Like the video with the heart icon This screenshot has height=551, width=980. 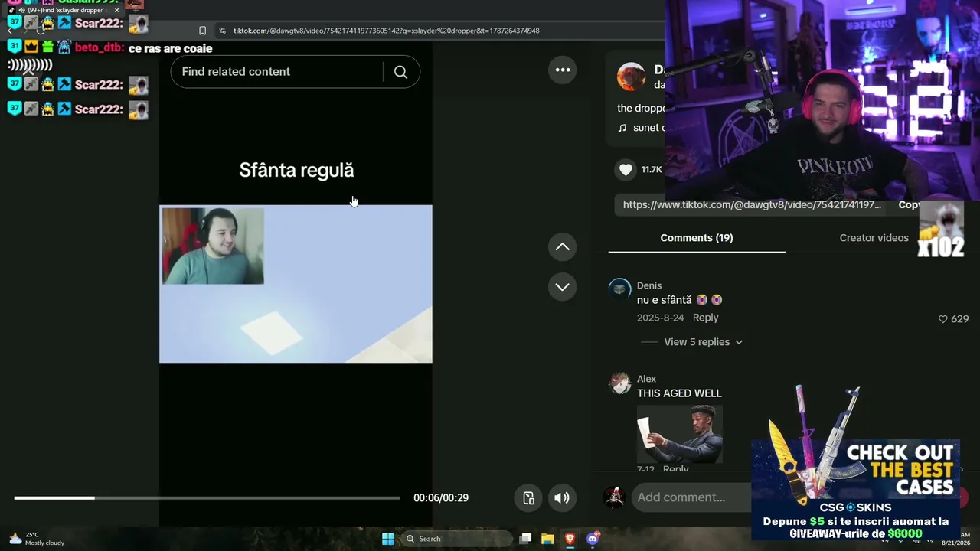point(626,170)
